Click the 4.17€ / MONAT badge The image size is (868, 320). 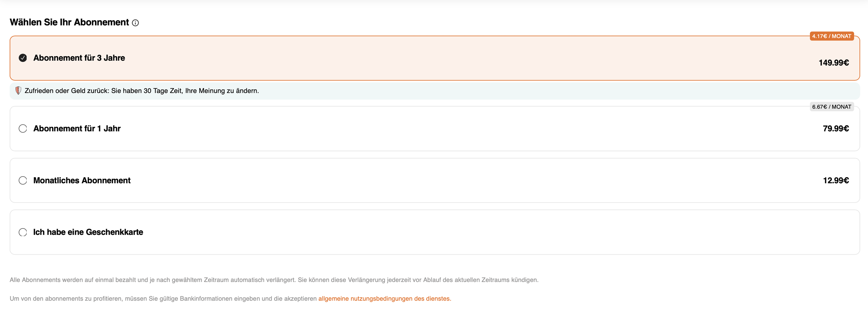pyautogui.click(x=831, y=36)
